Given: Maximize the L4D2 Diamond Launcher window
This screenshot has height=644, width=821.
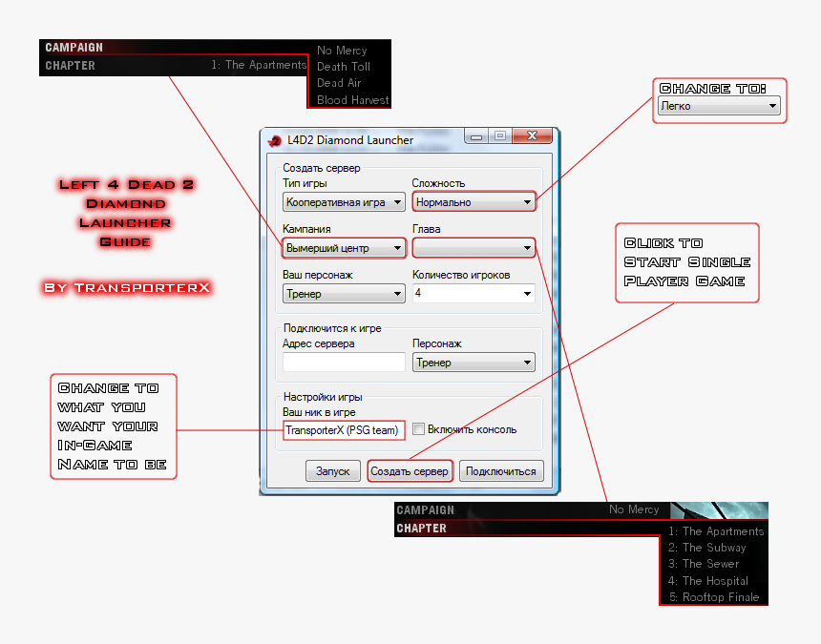Looking at the screenshot, I should point(500,136).
